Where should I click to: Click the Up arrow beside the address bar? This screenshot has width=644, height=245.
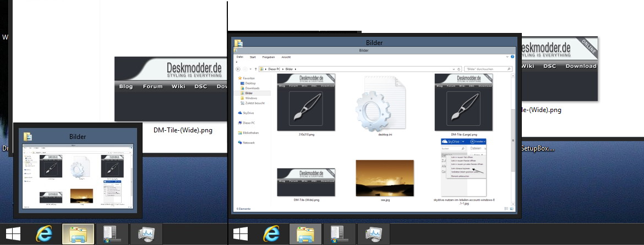[255, 69]
